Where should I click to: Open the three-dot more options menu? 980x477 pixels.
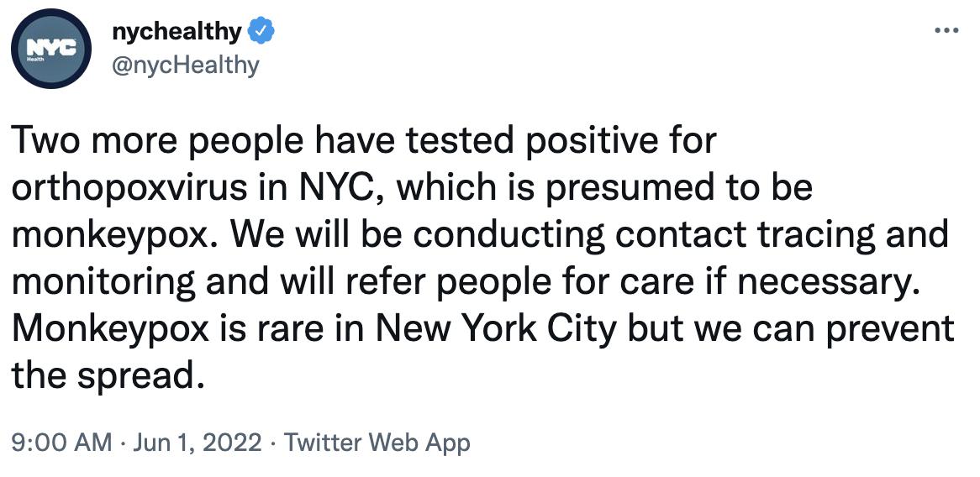click(946, 31)
